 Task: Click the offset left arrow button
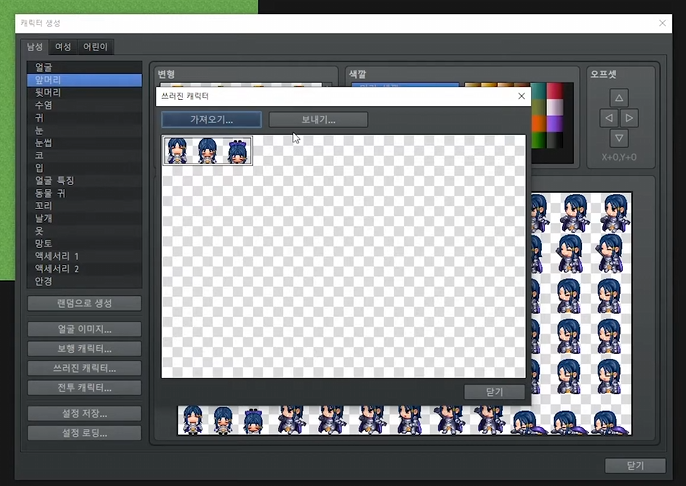609,118
